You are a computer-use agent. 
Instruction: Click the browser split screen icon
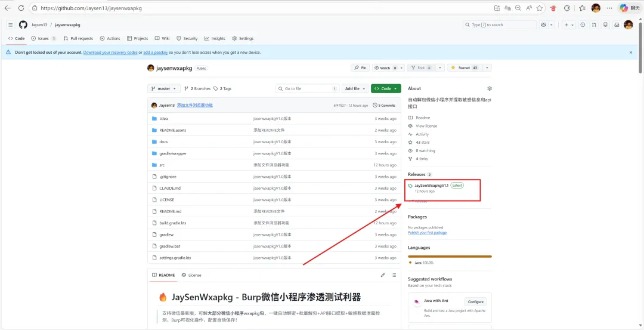click(497, 8)
